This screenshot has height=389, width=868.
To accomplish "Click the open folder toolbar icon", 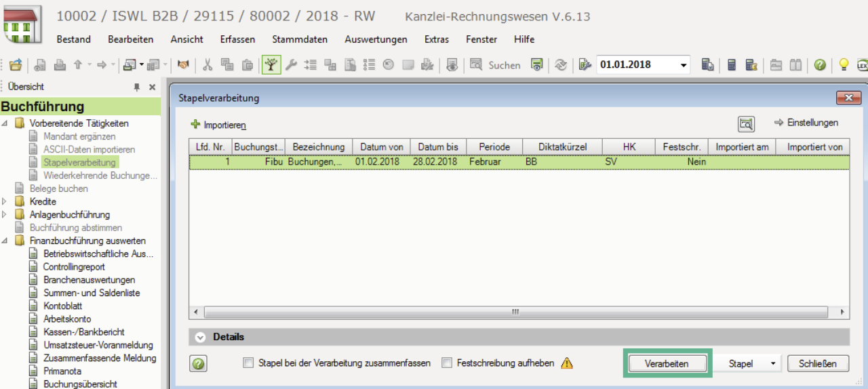I will (16, 65).
